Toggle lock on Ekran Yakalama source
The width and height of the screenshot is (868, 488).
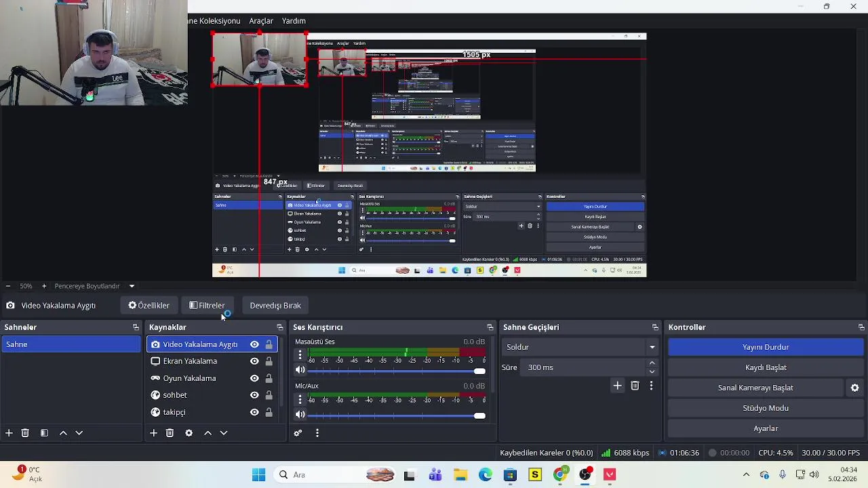tap(269, 361)
